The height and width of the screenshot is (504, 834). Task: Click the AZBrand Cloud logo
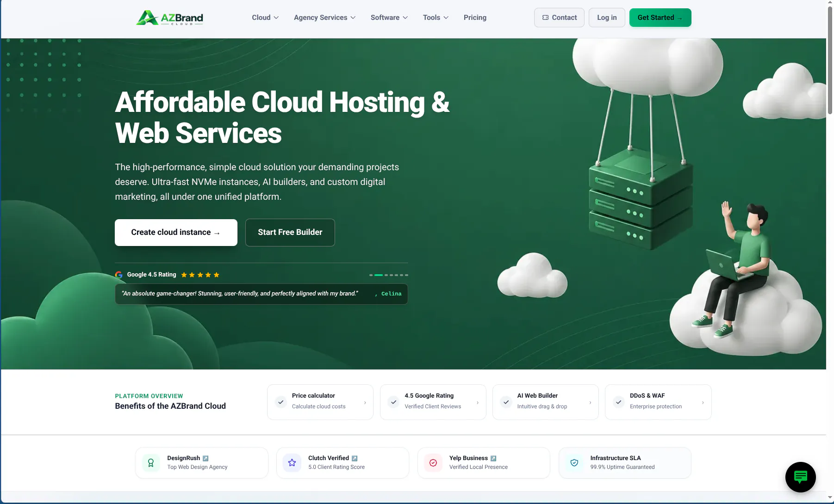[x=169, y=18]
